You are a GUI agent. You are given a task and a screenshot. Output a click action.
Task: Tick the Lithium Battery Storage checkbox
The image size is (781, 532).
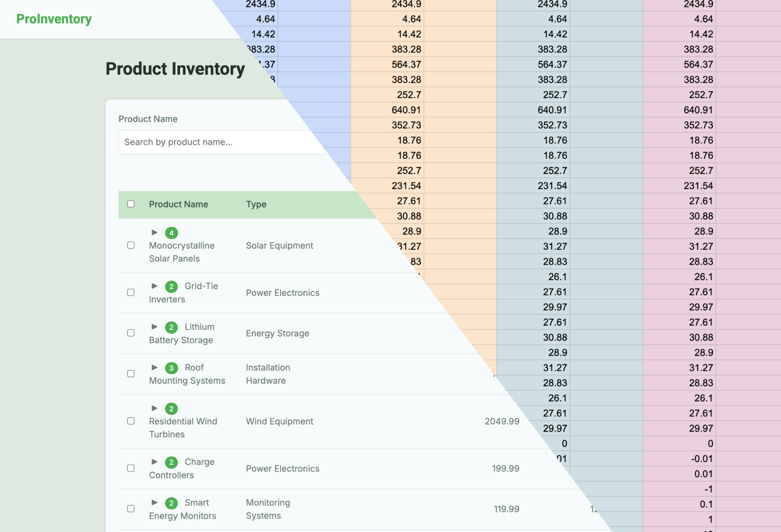131,333
